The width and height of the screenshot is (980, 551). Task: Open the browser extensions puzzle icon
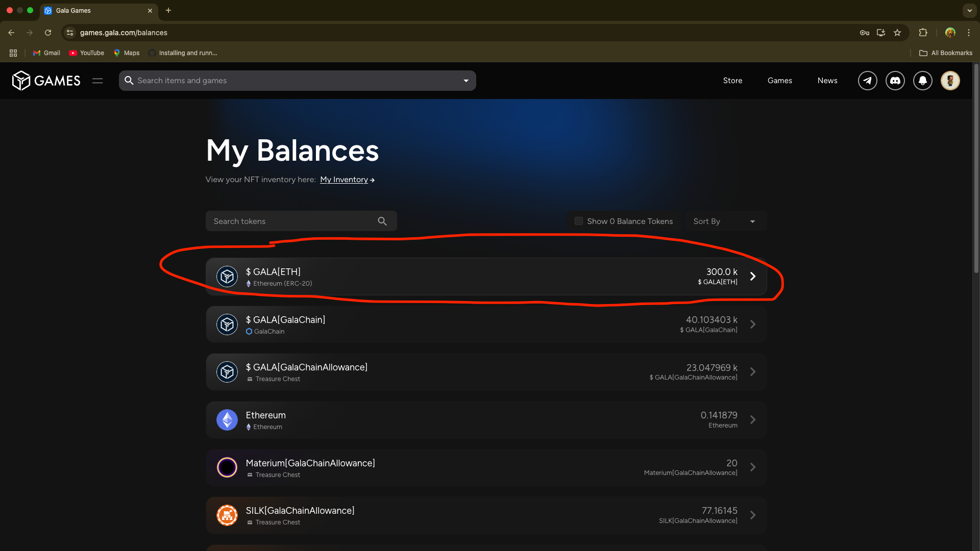(x=923, y=33)
